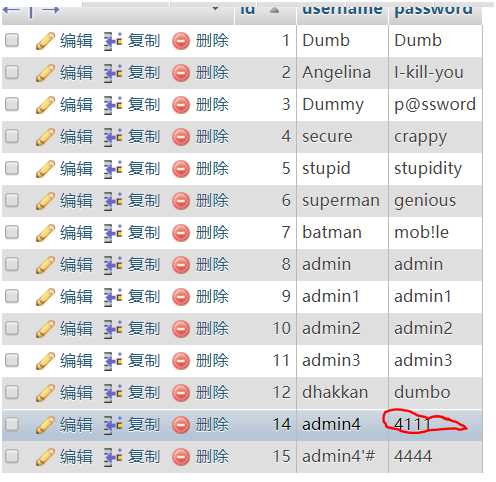Click password cell '4444'
Viewport: 496px width, 482px height.
[x=413, y=457]
